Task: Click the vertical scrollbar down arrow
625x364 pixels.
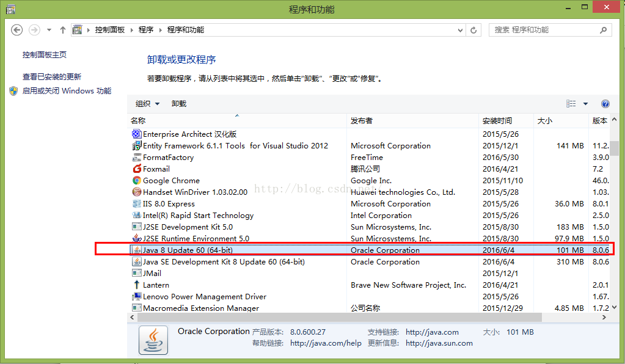Action: pos(614,307)
